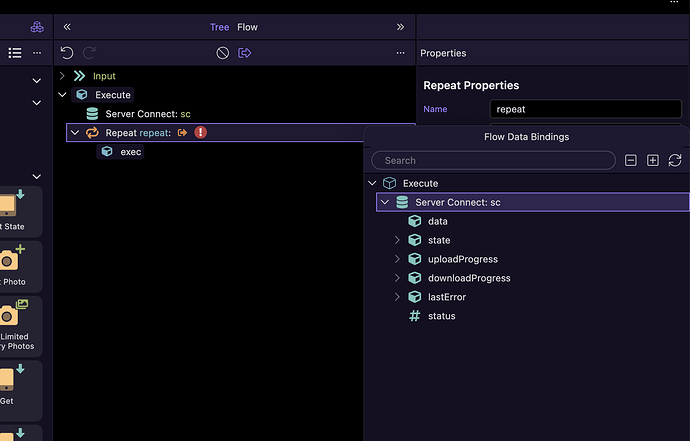Select the data binding under Server Connect
Viewport: 690px width, 441px height.
click(x=437, y=221)
